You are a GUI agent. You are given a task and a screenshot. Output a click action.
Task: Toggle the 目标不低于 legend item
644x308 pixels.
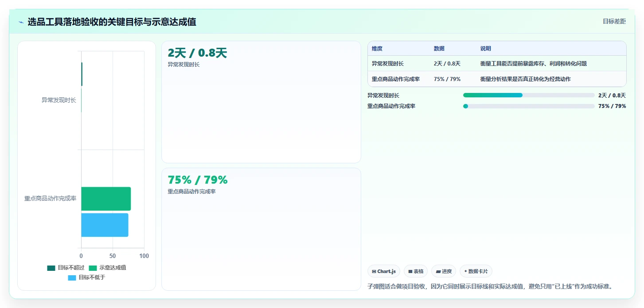point(86,277)
